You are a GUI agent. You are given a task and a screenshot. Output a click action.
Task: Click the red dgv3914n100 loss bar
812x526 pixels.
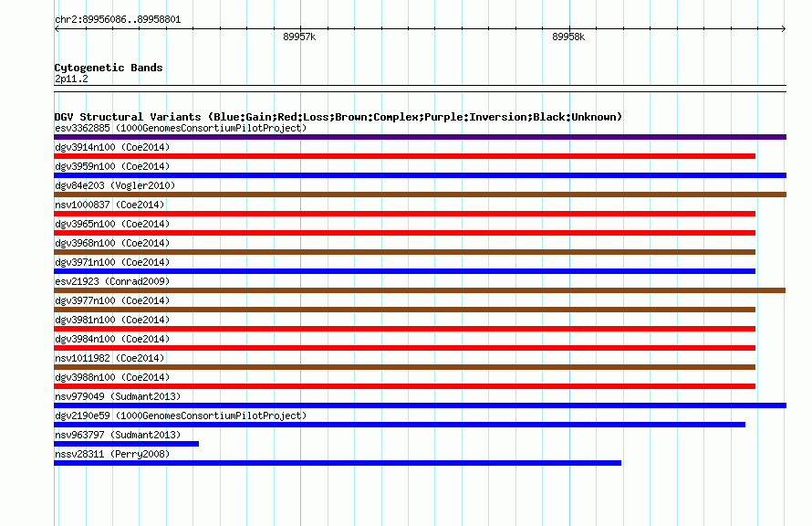pos(404,156)
